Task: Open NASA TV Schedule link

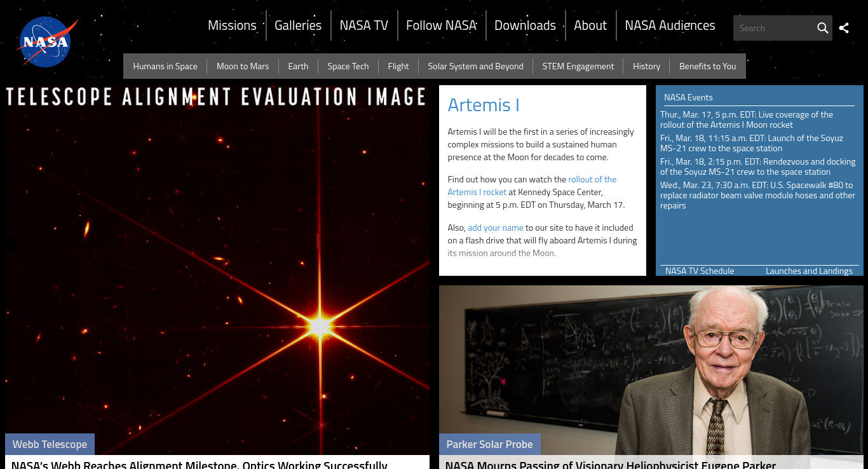Action: click(x=700, y=271)
